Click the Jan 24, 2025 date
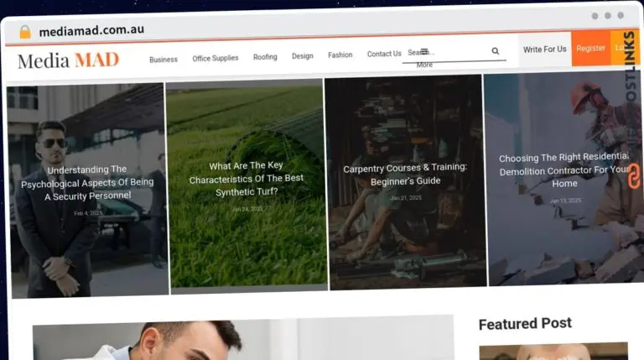644x360 pixels. click(x=247, y=209)
